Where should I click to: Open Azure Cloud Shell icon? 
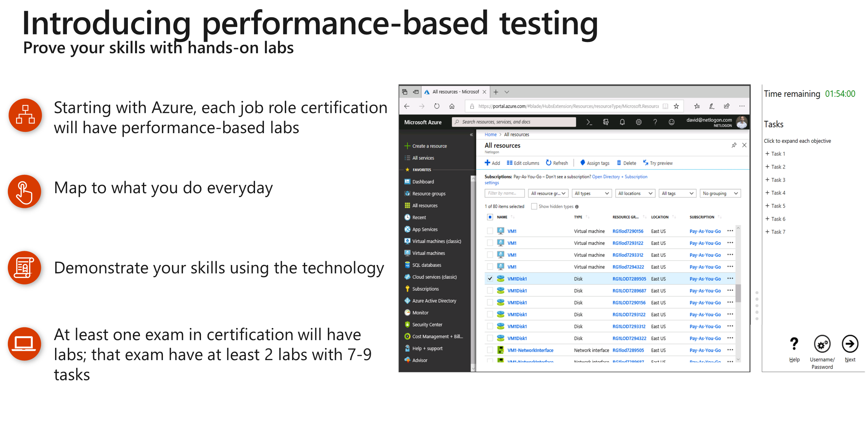pos(589,122)
